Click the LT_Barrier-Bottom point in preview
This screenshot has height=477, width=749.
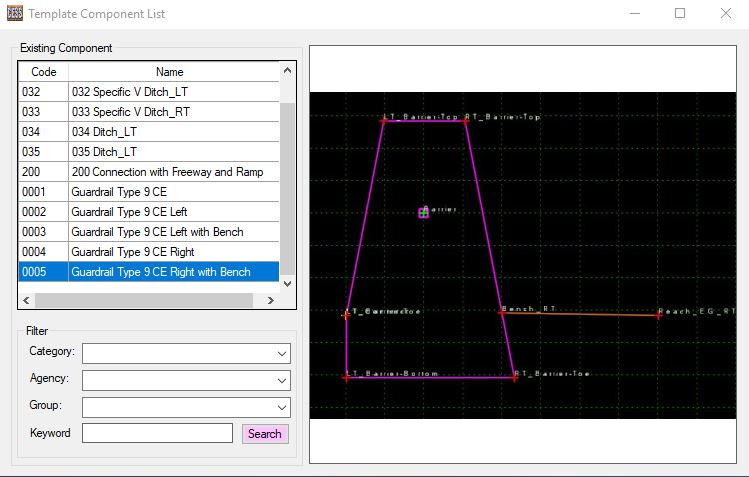(346, 378)
